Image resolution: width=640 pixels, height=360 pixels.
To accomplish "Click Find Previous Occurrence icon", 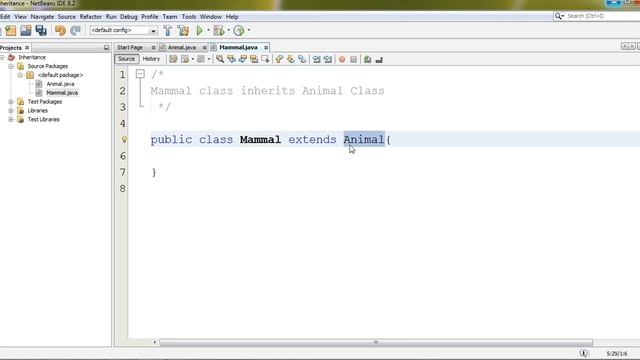I will click(x=231, y=60).
